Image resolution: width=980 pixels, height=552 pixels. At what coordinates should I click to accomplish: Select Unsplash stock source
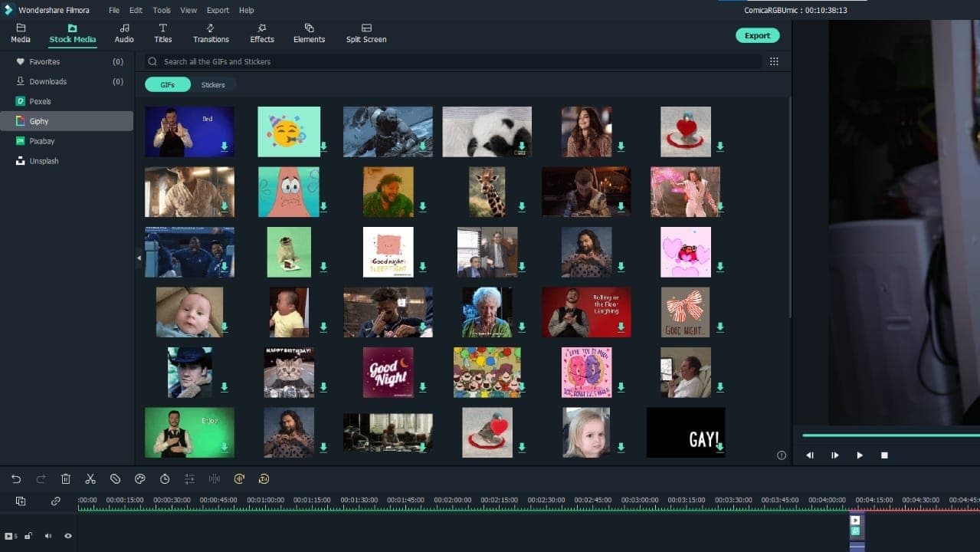tap(67, 161)
